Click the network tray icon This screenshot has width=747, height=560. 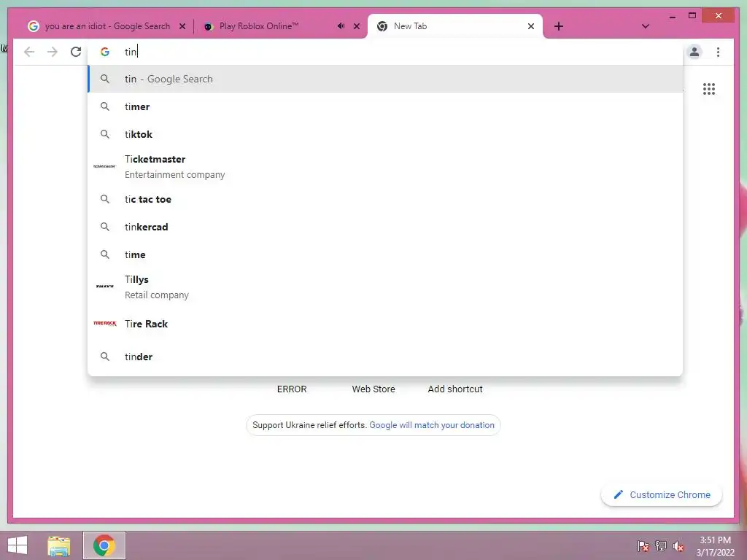661,546
